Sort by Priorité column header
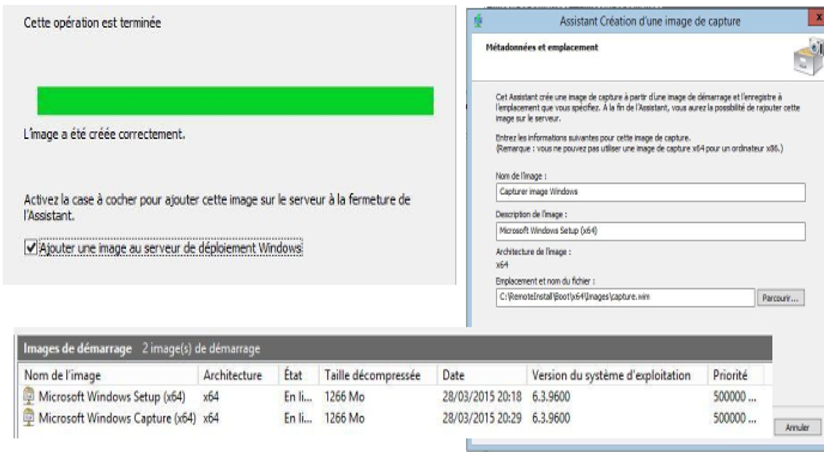Image resolution: width=824 pixels, height=452 pixels. tap(736, 375)
